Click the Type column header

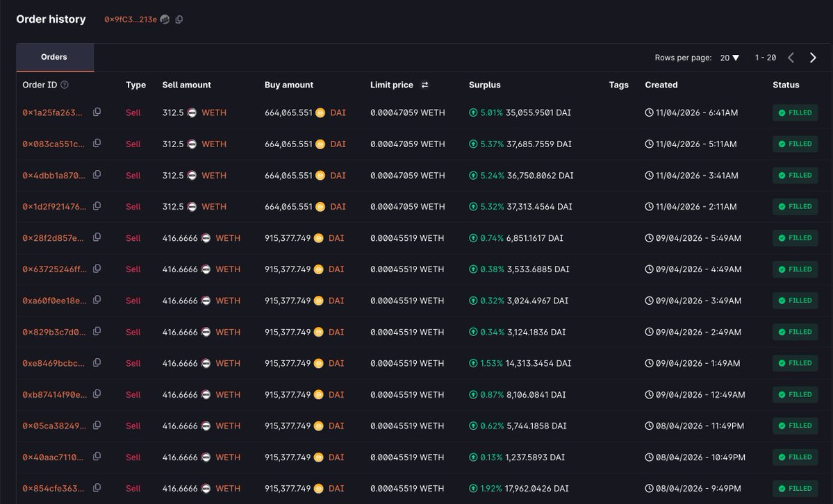click(135, 85)
